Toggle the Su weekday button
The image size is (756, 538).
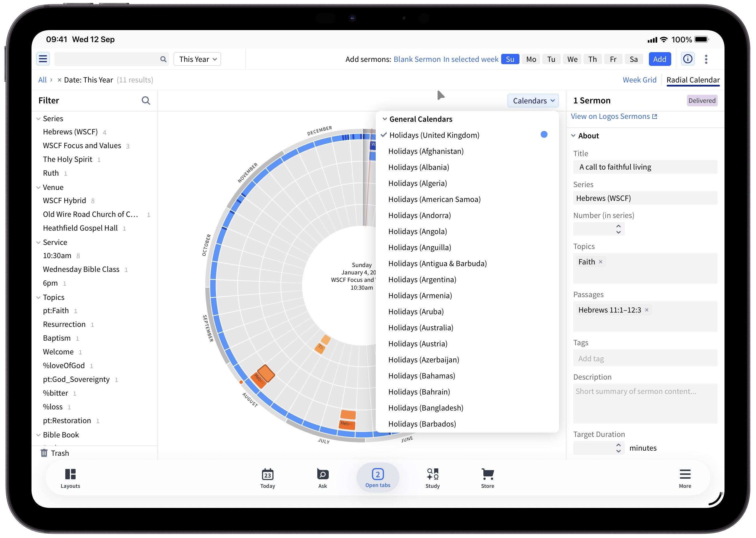[510, 59]
